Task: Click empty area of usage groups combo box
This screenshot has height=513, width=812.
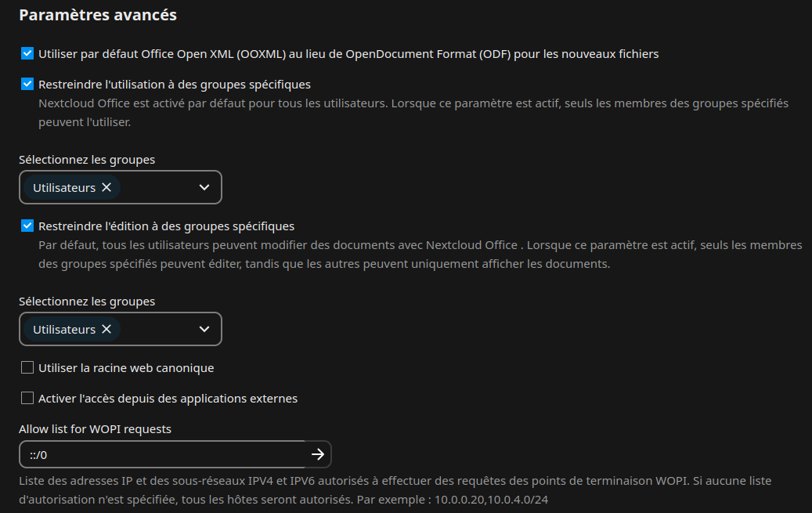Action: click(157, 188)
